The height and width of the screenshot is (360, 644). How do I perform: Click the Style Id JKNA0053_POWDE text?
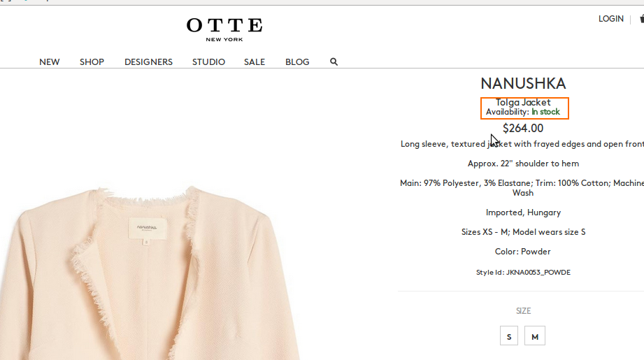pos(523,272)
